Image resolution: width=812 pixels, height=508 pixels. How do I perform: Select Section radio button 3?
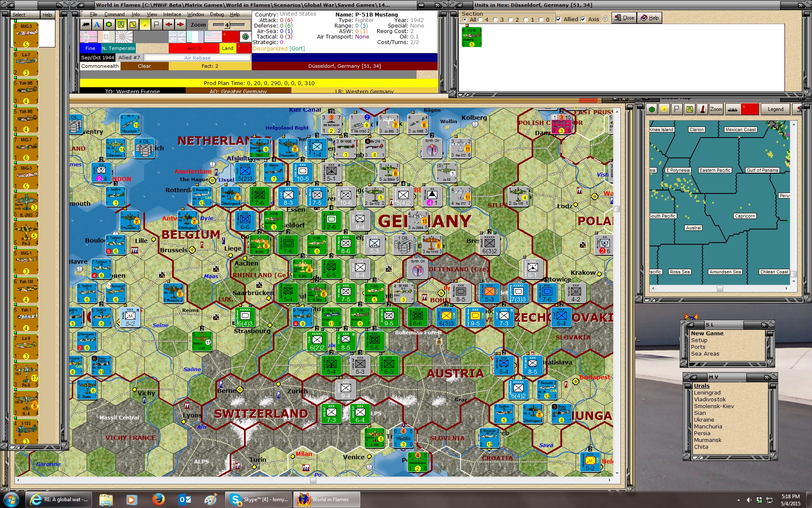(x=496, y=20)
